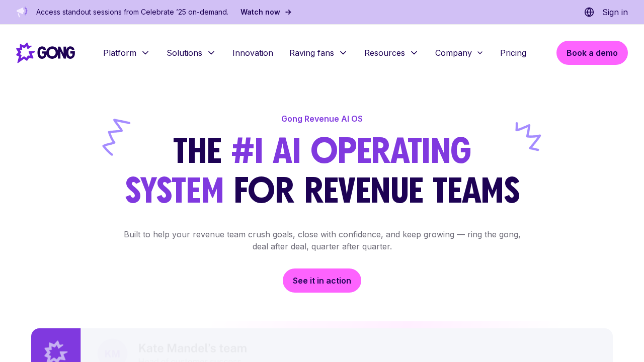Image resolution: width=644 pixels, height=362 pixels.
Task: Click the Sign in link
Action: [615, 12]
